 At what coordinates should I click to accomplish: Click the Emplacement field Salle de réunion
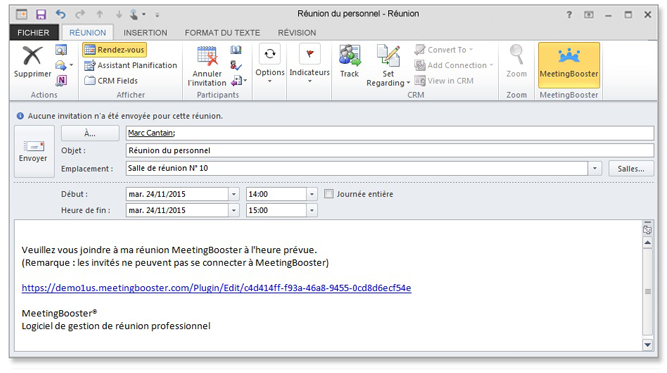[357, 168]
